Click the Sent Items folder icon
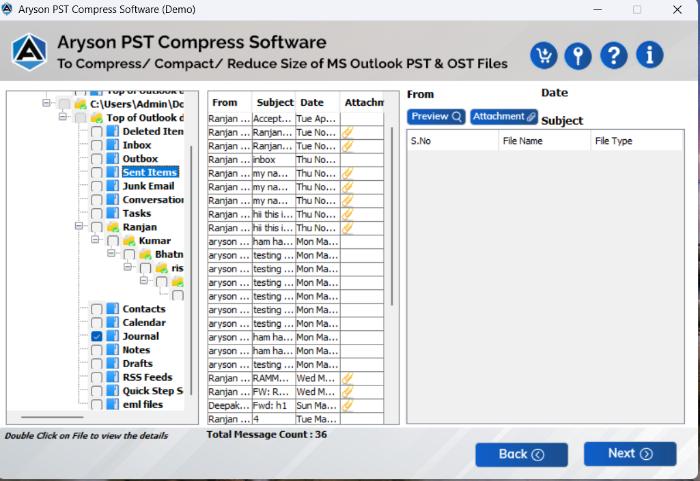 coord(113,172)
